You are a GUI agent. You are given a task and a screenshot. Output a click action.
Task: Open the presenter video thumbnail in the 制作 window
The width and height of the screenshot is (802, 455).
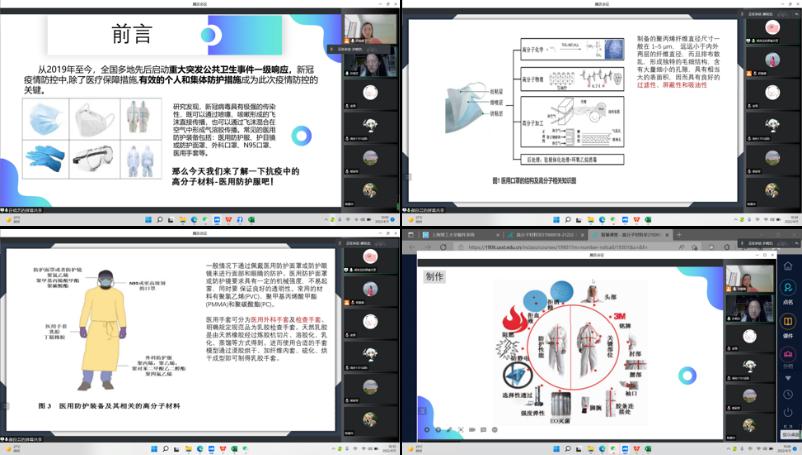tap(749, 279)
